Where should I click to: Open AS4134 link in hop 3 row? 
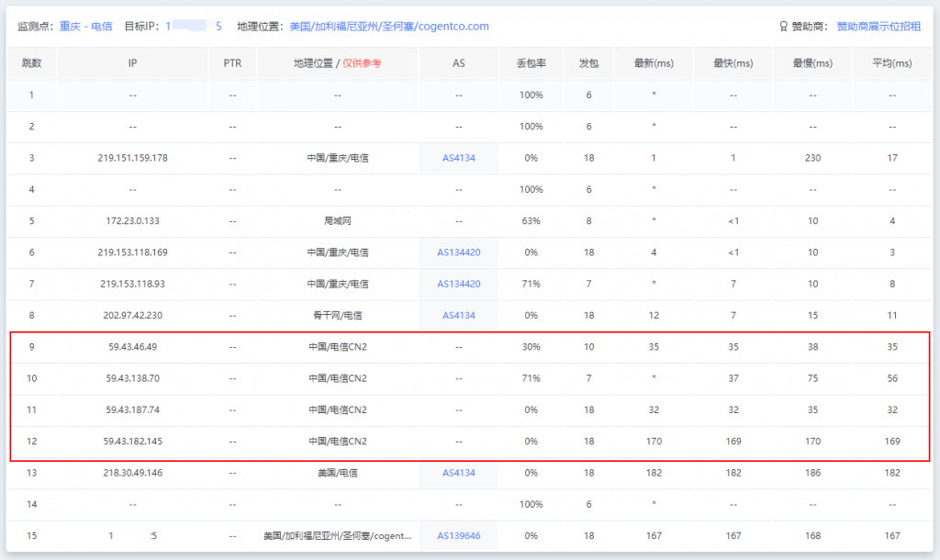(x=458, y=158)
